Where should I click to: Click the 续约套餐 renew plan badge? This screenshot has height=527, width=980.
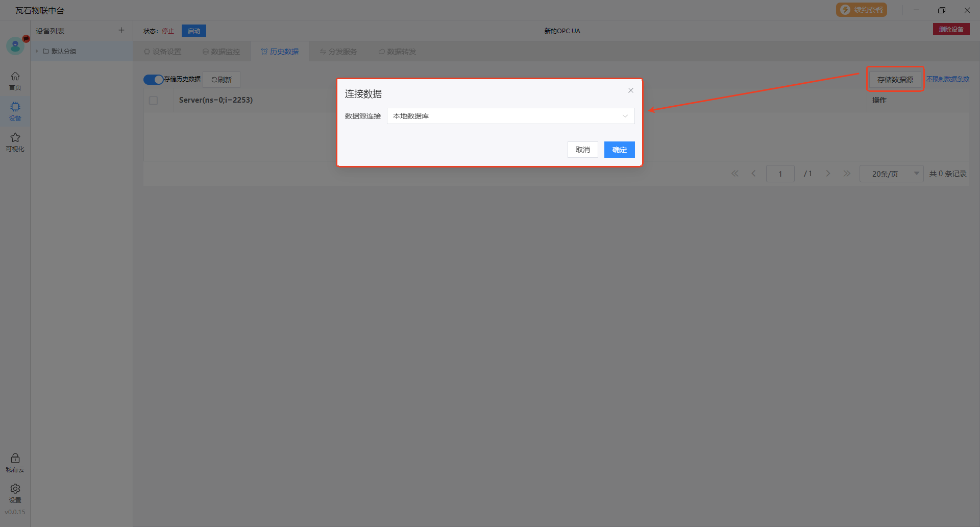862,10
